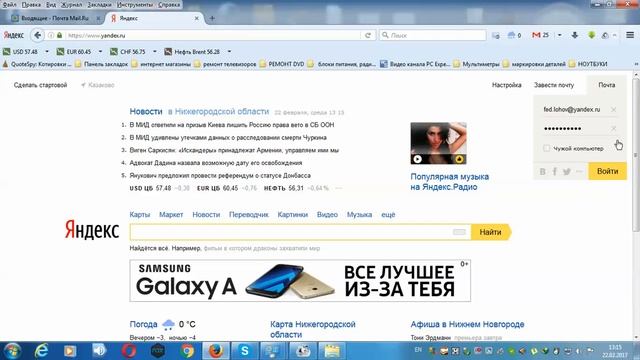Launch Internet Explorer from the taskbar
The width and height of the screenshot is (640, 360).
tap(41, 351)
